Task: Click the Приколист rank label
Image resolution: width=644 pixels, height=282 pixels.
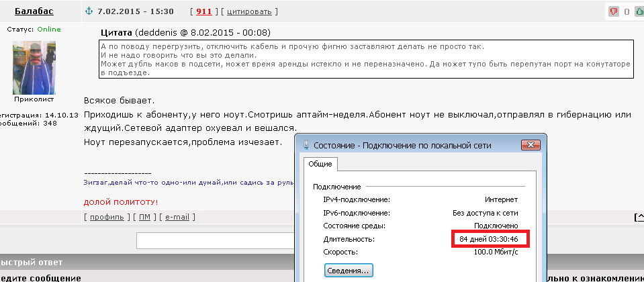Action: [x=34, y=99]
